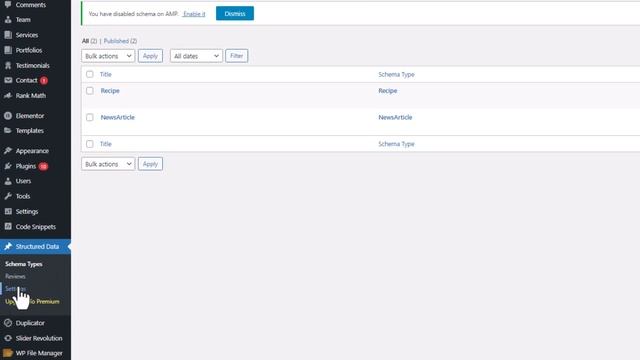
Task: Sort by Title in table footer
Action: (106, 144)
